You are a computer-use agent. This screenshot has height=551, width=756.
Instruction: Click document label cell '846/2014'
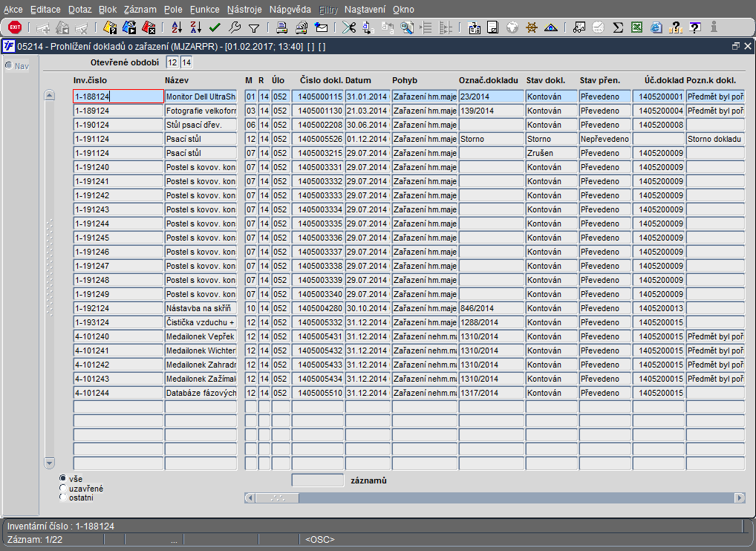[492, 308]
